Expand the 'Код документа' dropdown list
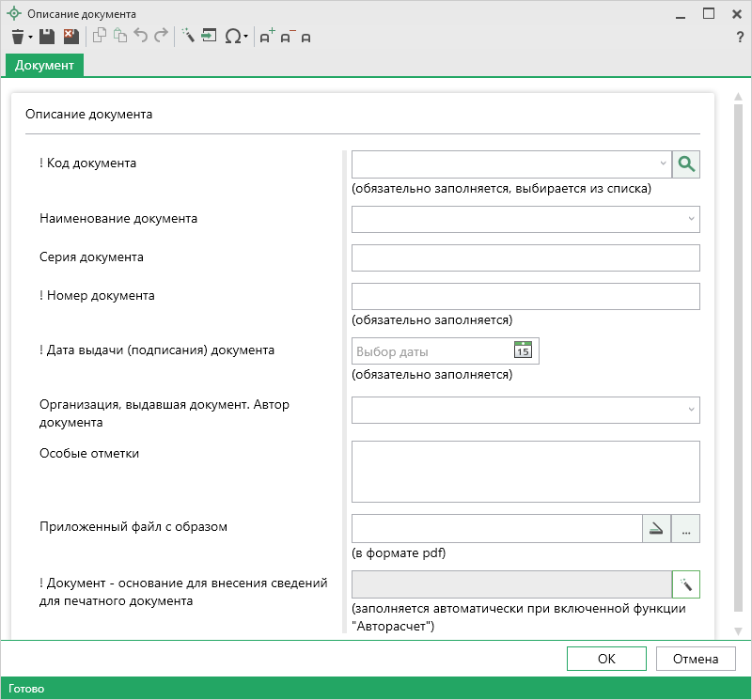 [663, 164]
